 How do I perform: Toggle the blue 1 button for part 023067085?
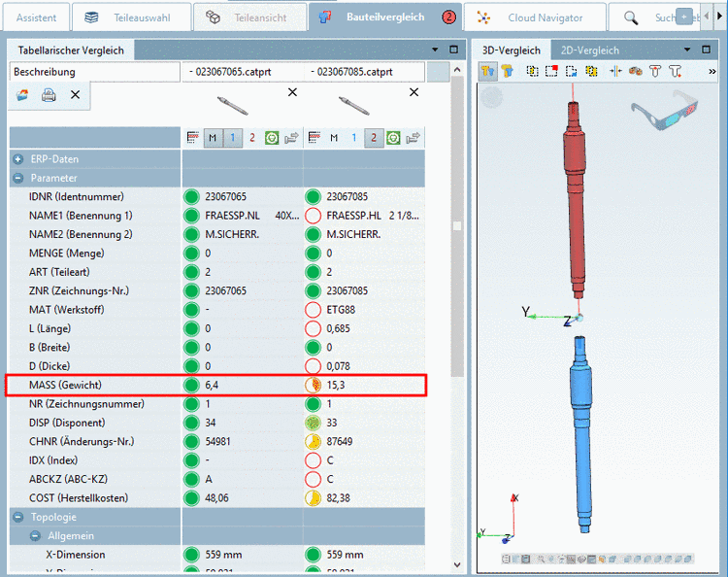click(353, 138)
